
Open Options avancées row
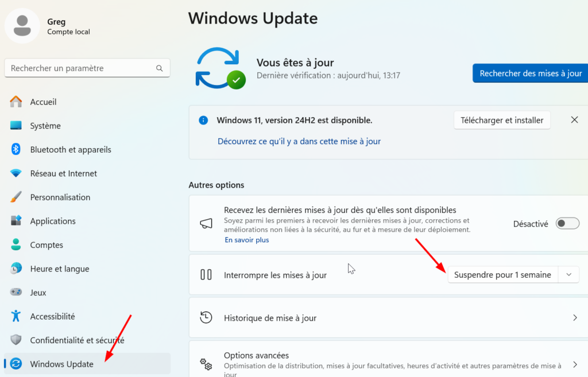(389, 359)
